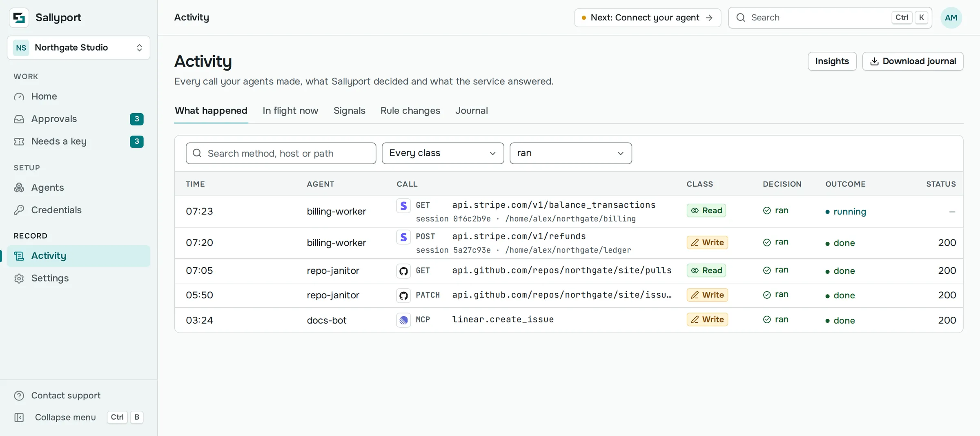Image resolution: width=980 pixels, height=436 pixels.
Task: Open the Home sidebar item
Action: click(x=78, y=96)
